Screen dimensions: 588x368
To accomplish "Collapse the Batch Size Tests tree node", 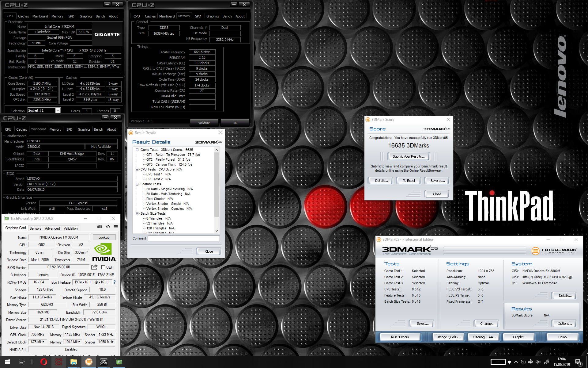I will coord(137,213).
